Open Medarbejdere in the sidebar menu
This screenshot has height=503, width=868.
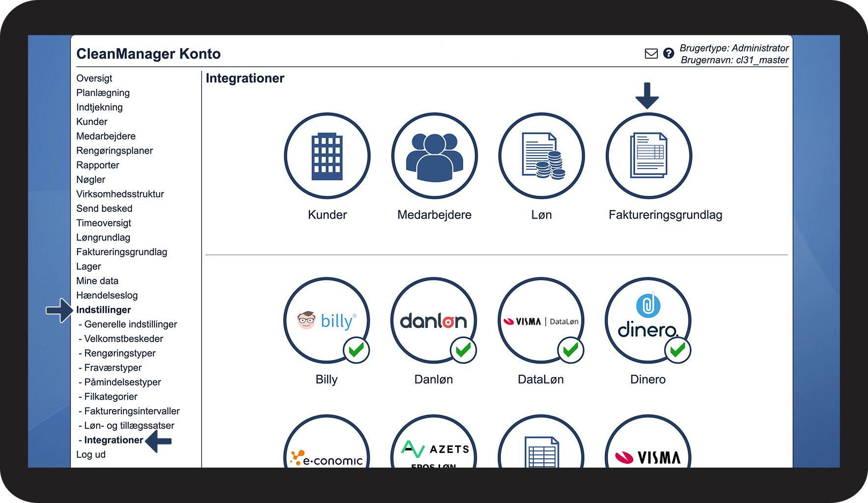(x=106, y=136)
